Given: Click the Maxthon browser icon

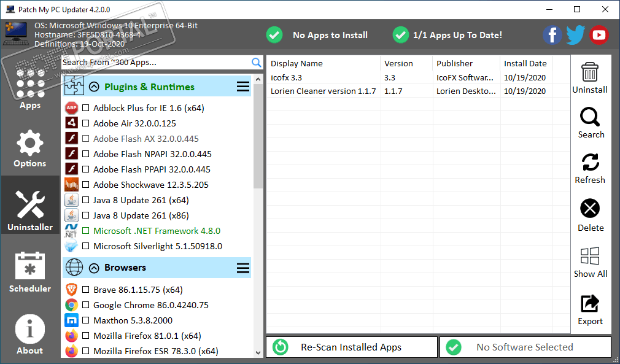Looking at the screenshot, I should coord(72,320).
